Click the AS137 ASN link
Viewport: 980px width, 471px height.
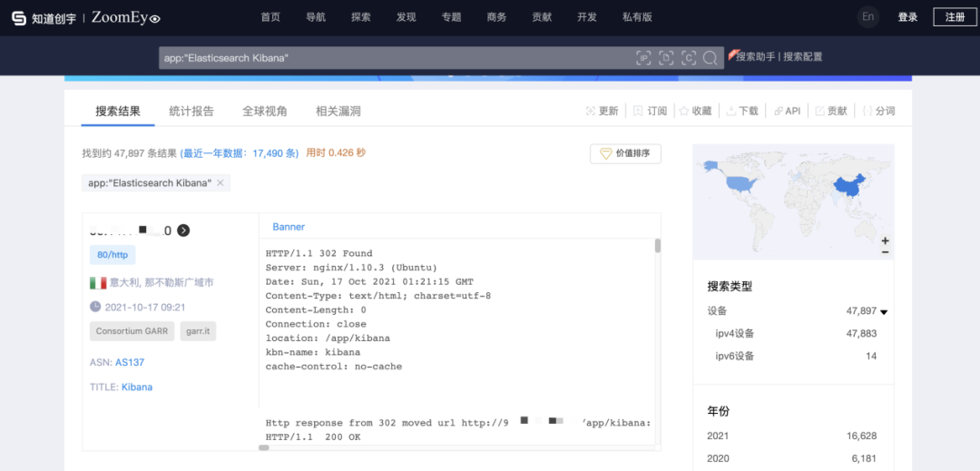pos(130,362)
